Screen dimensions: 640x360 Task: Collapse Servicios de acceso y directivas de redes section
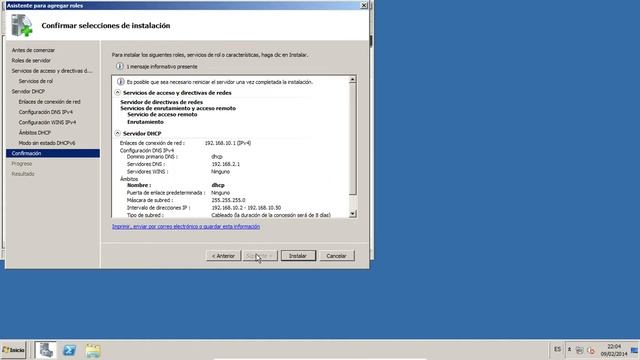coord(118,93)
